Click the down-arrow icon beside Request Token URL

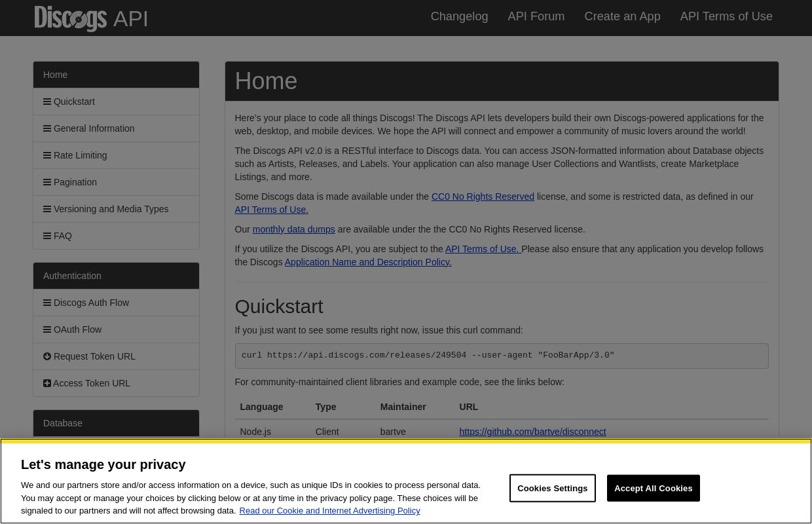tap(47, 356)
